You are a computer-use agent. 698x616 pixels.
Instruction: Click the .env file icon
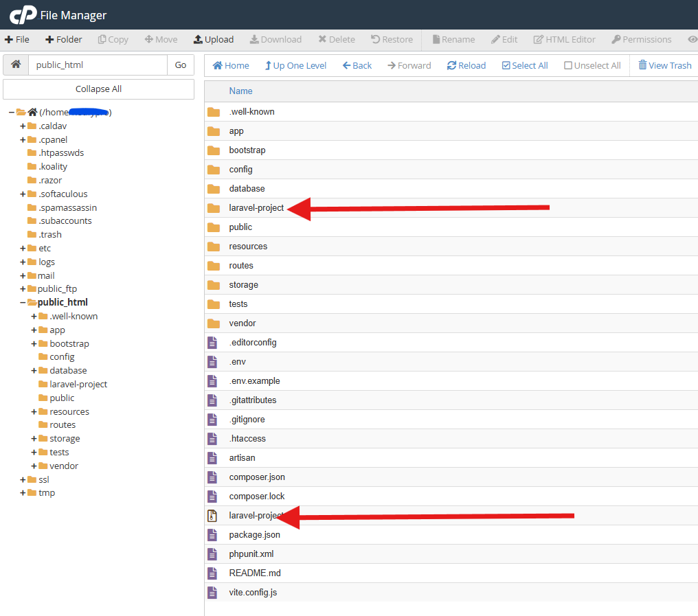(x=212, y=362)
